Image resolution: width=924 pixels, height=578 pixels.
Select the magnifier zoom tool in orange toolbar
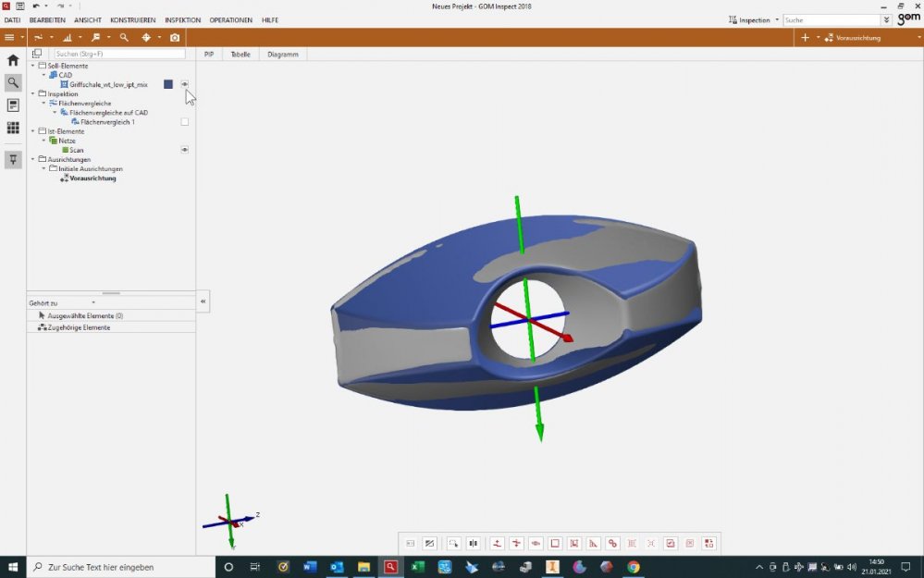[124, 38]
